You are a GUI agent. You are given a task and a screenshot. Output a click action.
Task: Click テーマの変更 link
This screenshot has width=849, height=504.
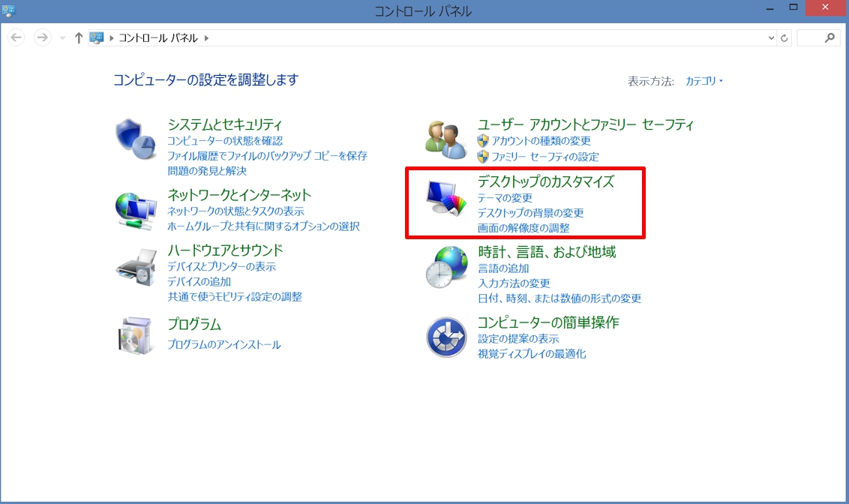505,197
